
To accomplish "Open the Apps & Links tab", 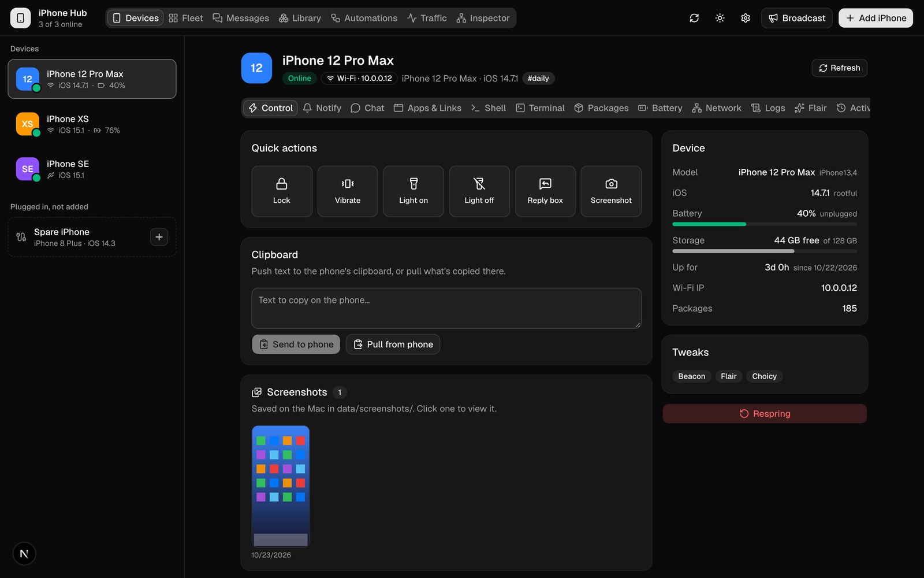I will click(x=428, y=108).
